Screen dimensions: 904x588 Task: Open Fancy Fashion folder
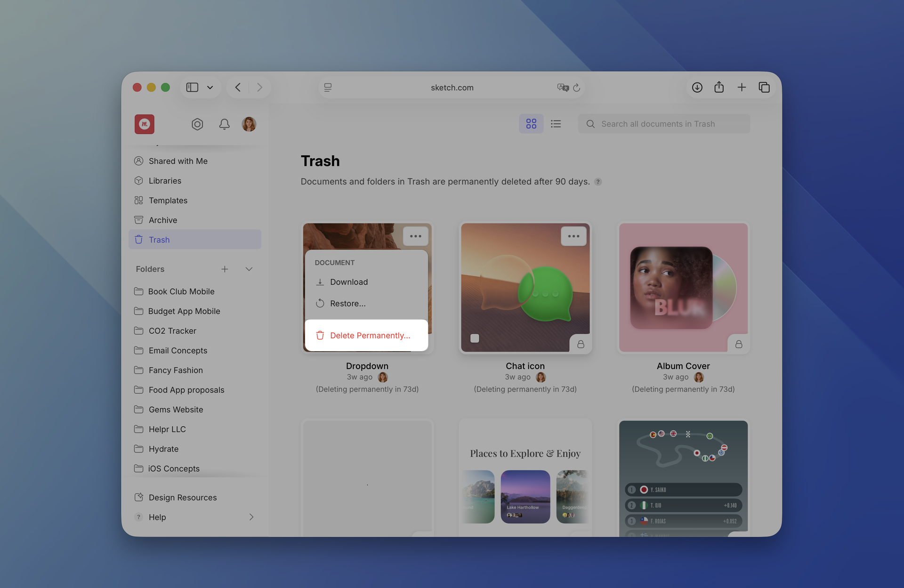pyautogui.click(x=195, y=371)
